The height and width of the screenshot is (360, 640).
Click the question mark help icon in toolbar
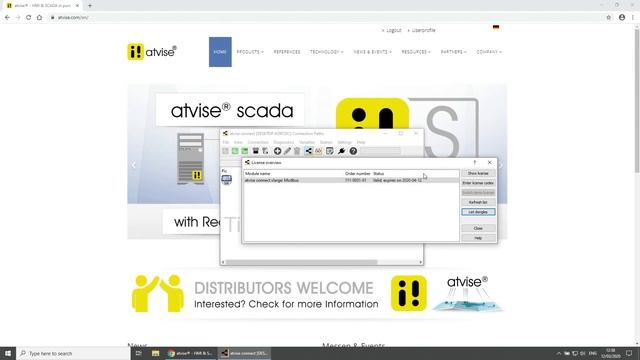pos(353,151)
